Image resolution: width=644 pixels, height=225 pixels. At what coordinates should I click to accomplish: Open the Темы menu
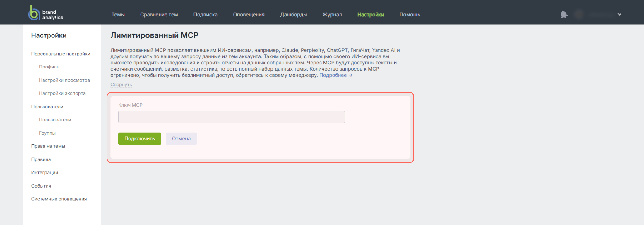[118, 15]
